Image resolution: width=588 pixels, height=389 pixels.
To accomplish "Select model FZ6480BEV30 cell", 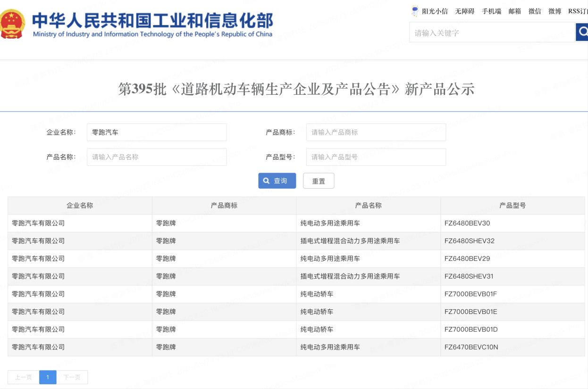I will pyautogui.click(x=513, y=223).
